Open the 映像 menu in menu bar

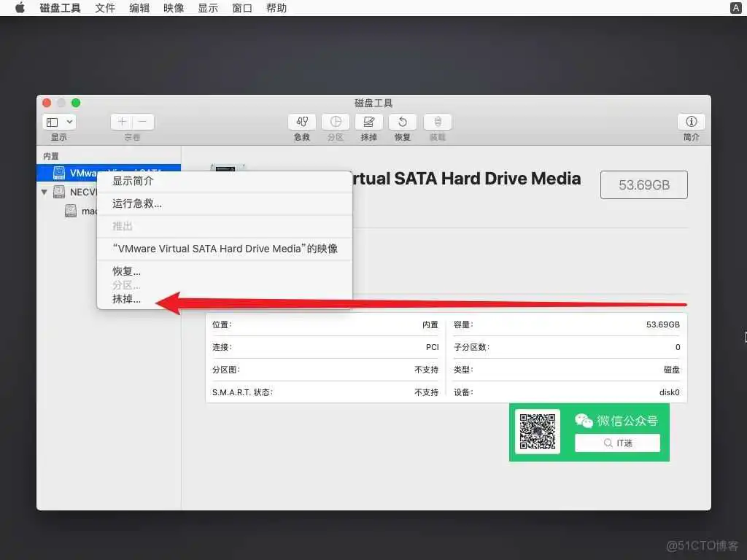pyautogui.click(x=173, y=8)
